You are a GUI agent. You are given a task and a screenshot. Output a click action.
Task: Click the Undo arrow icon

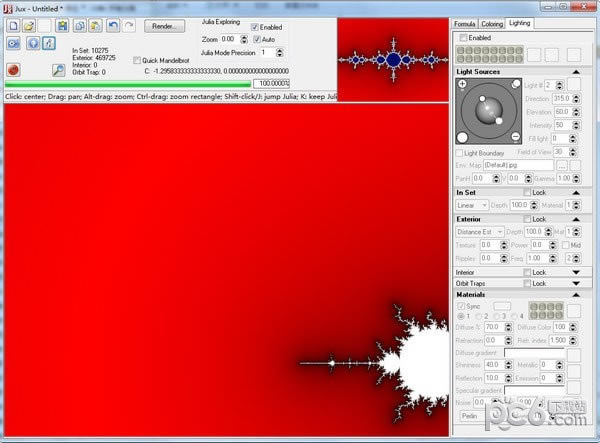click(112, 25)
